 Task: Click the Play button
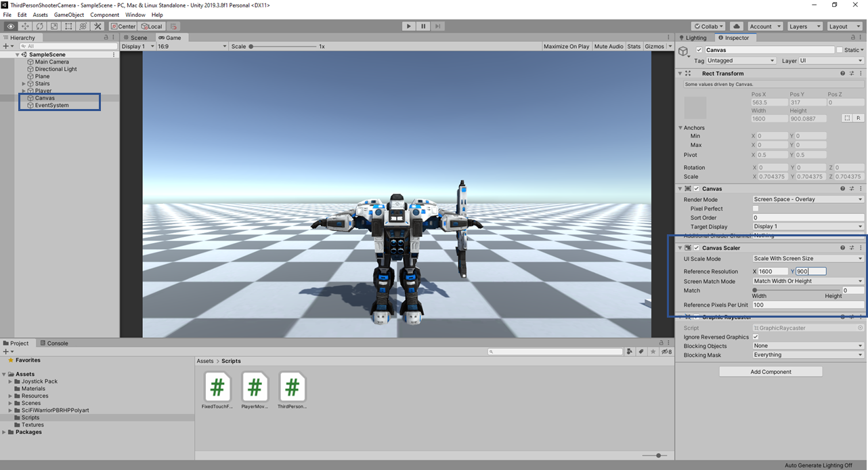408,26
